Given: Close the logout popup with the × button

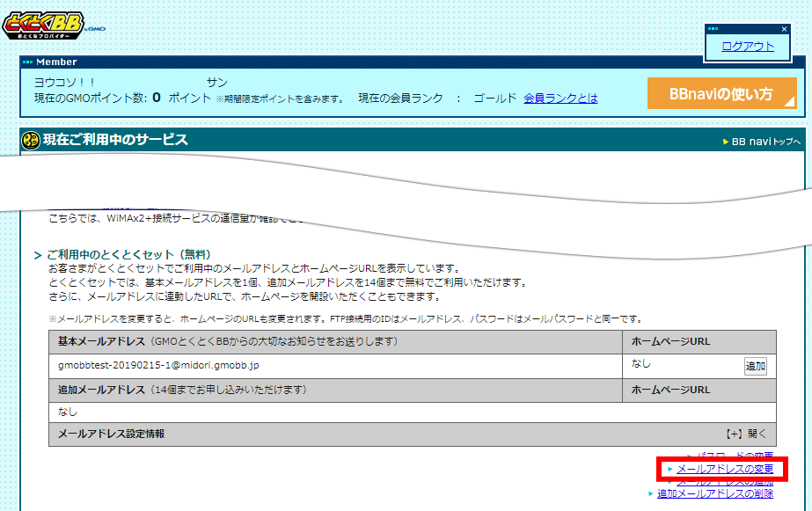Looking at the screenshot, I should (783, 28).
